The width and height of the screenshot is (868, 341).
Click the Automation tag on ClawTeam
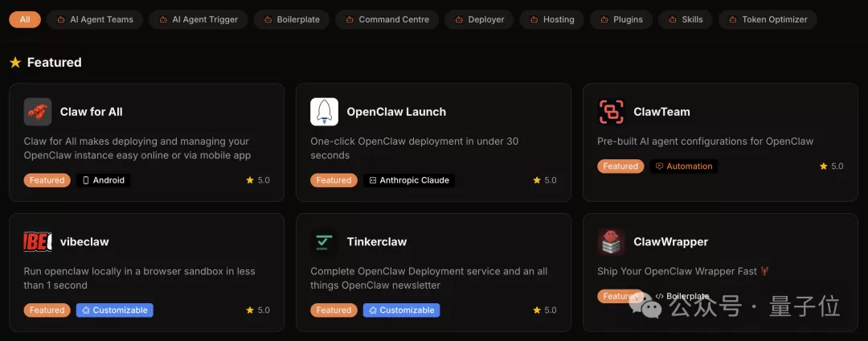(684, 166)
